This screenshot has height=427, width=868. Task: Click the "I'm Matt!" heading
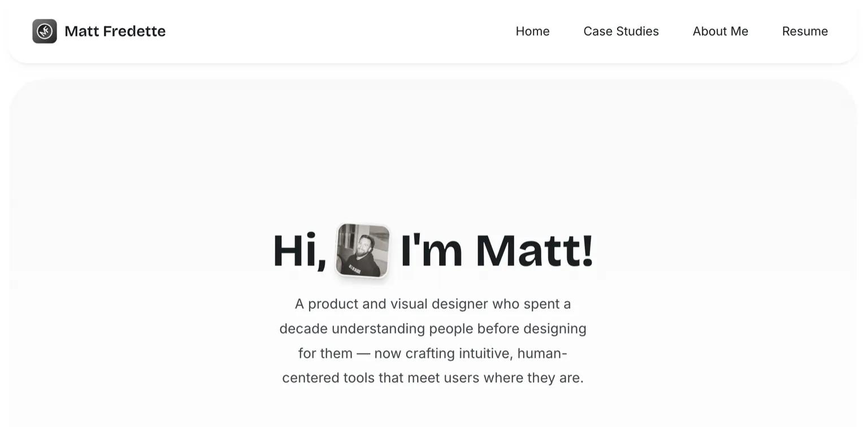[x=497, y=251]
